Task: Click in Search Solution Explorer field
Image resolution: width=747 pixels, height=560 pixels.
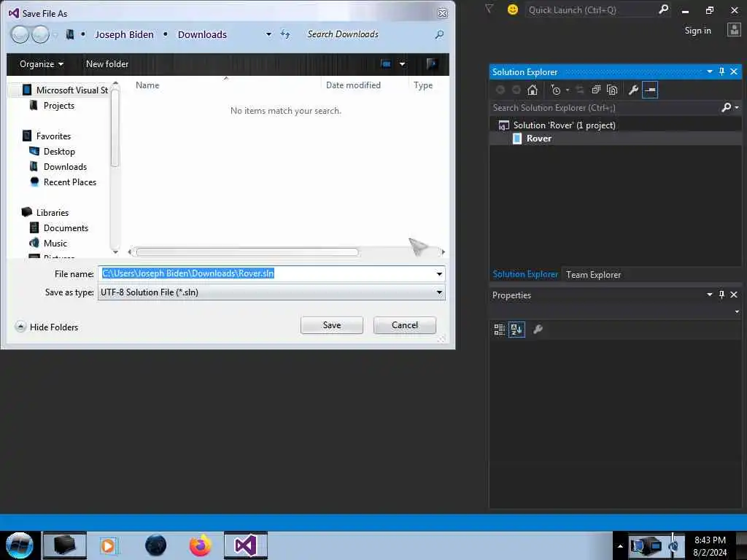Action: coord(605,108)
